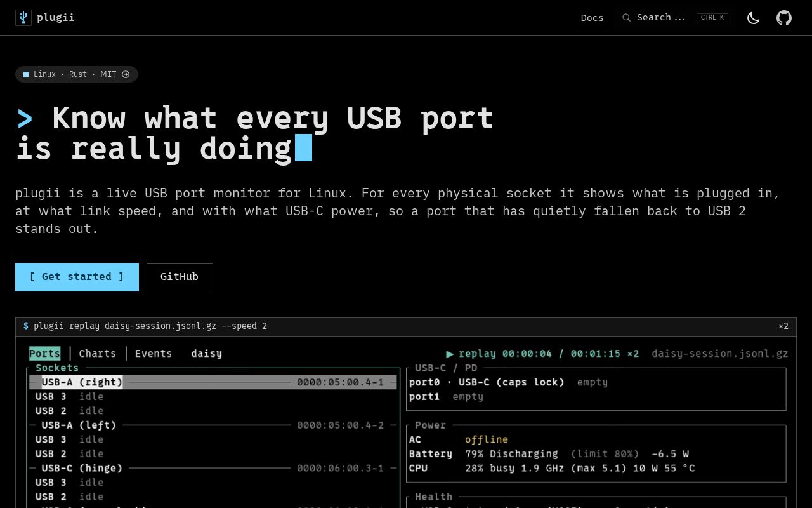
Task: Click the search magnifier icon
Action: tap(627, 18)
